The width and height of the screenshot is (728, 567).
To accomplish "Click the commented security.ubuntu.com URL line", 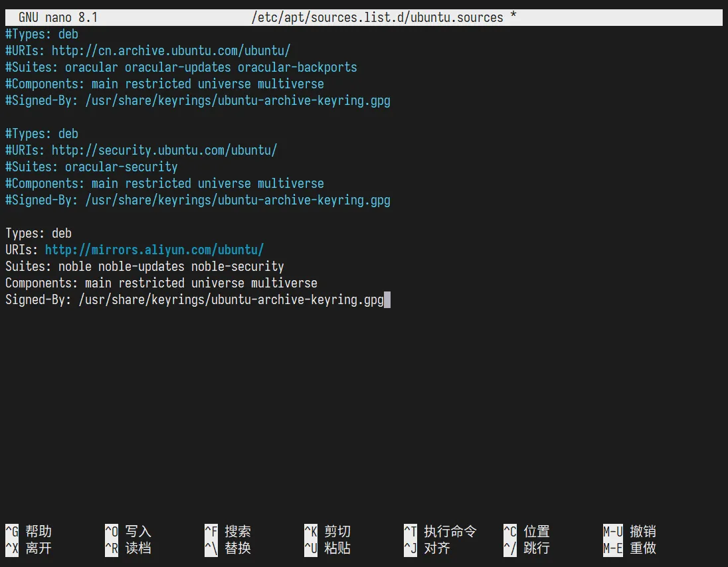I will pos(141,150).
